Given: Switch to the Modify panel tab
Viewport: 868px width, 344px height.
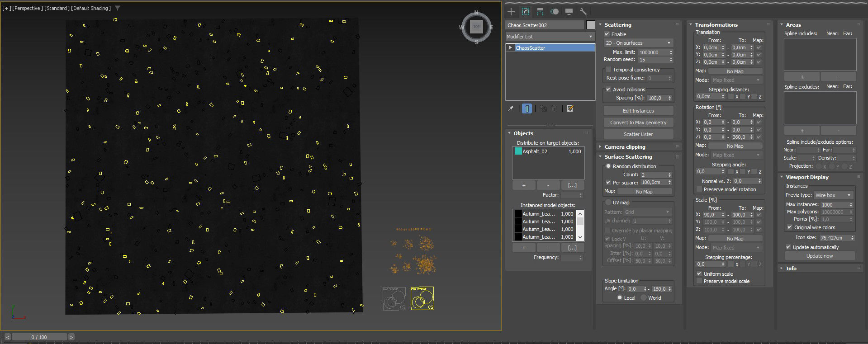Looking at the screenshot, I should [x=526, y=12].
